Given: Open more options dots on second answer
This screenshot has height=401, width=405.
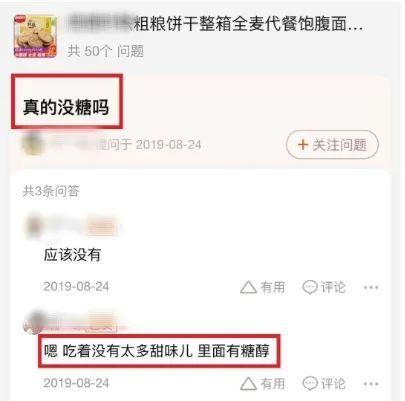Looking at the screenshot, I should coord(371,384).
